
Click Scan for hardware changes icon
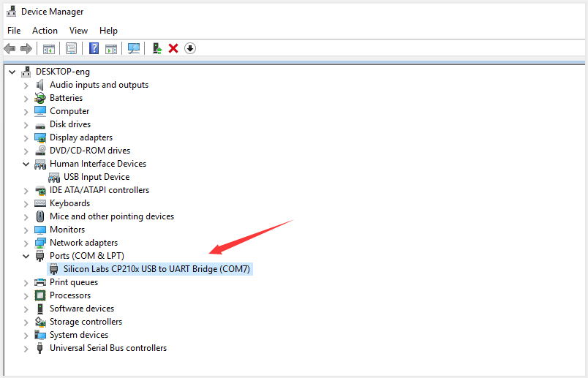134,48
